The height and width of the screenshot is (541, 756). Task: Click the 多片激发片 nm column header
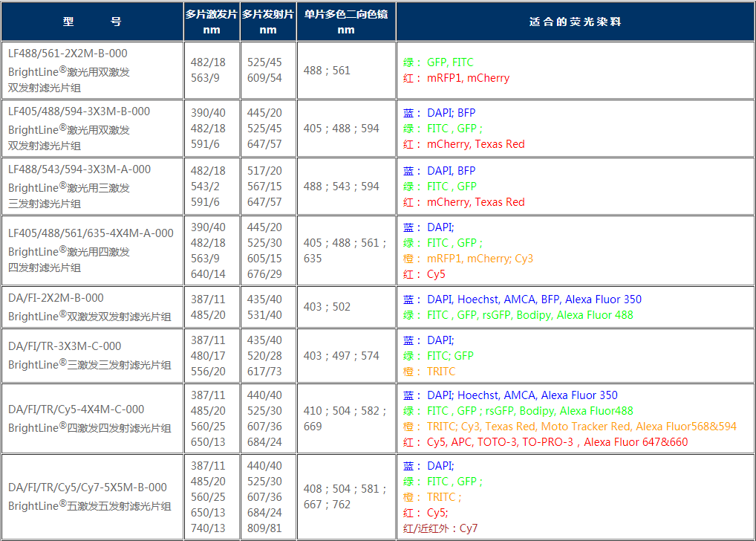click(x=212, y=22)
